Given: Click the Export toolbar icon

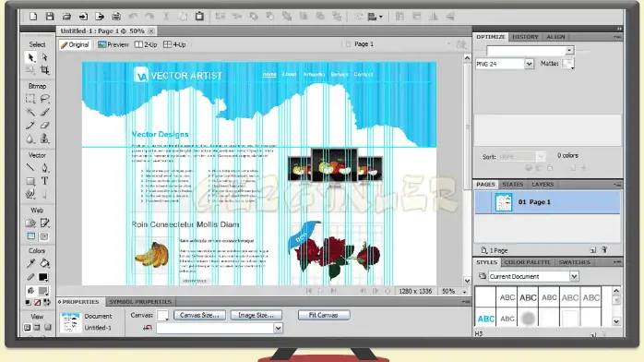Looking at the screenshot, I should click(100, 17).
